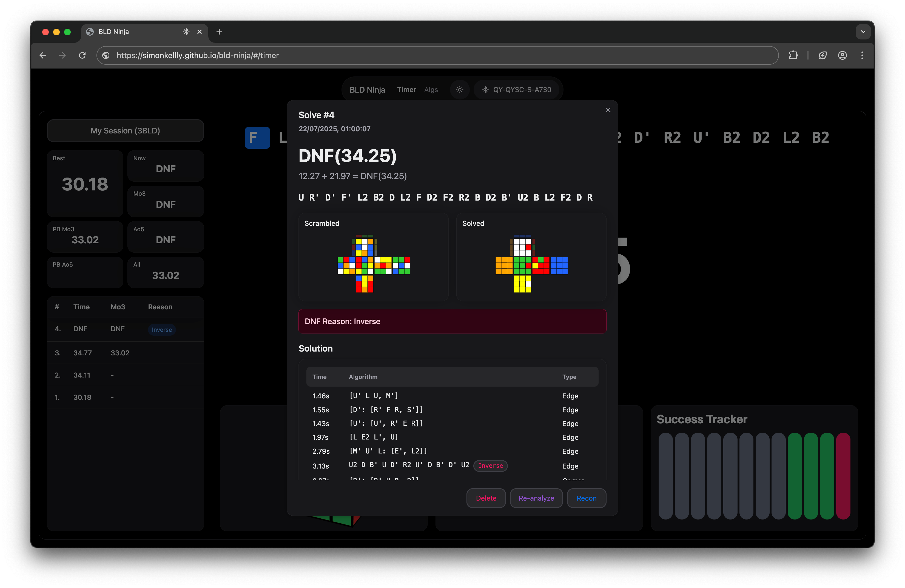Click the Bluetooth smart cube QY-QYSC-S-A730 icon
This screenshot has height=588, width=905.
pyautogui.click(x=485, y=90)
